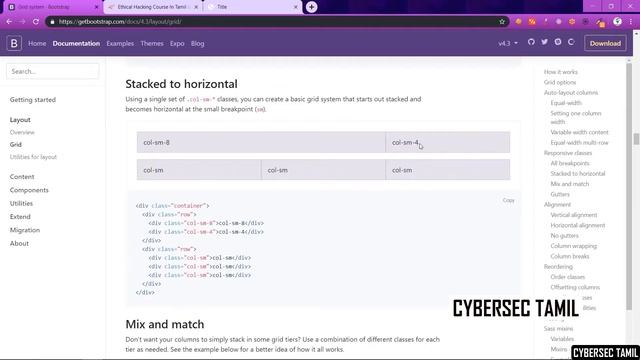Jump to No gutters in contents
This screenshot has width=640, height=360.
pos(564,236)
